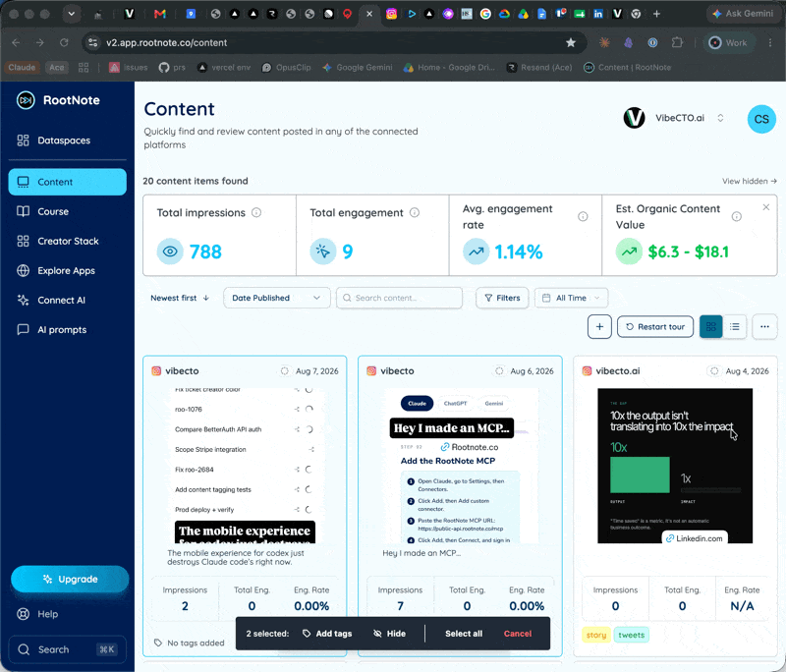Toggle selection circle on Aug 7, 2026 card
The width and height of the screenshot is (786, 672).
coord(284,370)
